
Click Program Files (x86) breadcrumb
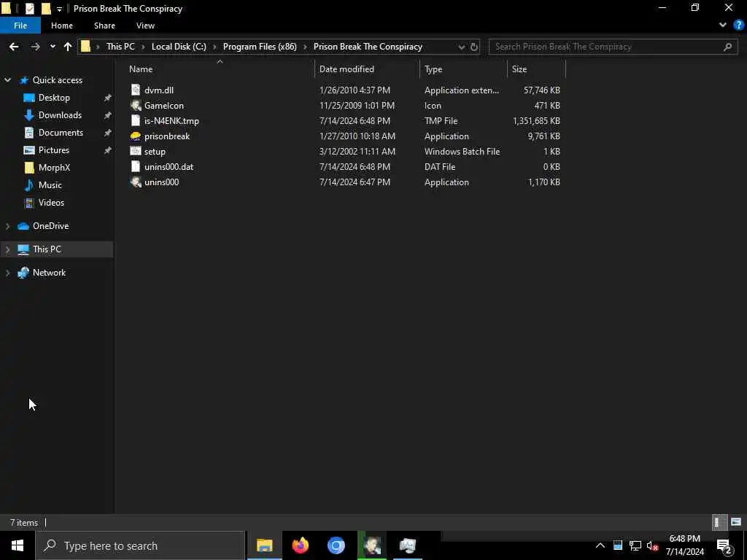[x=260, y=47]
